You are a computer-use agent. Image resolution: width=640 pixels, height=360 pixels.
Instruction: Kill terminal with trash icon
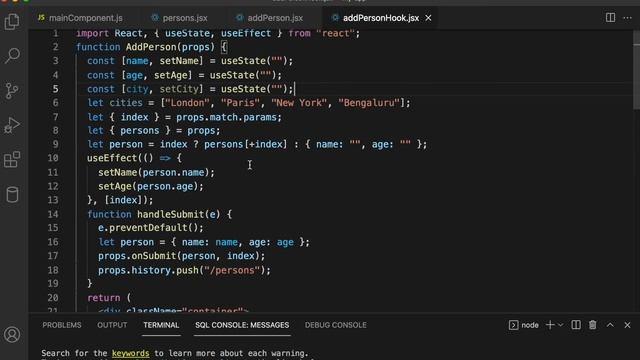click(x=593, y=325)
